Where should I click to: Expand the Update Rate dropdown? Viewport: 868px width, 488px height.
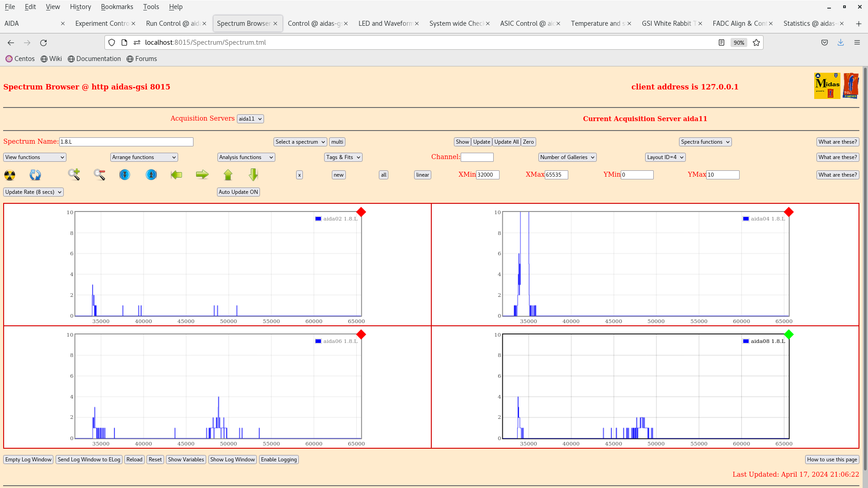pos(33,192)
